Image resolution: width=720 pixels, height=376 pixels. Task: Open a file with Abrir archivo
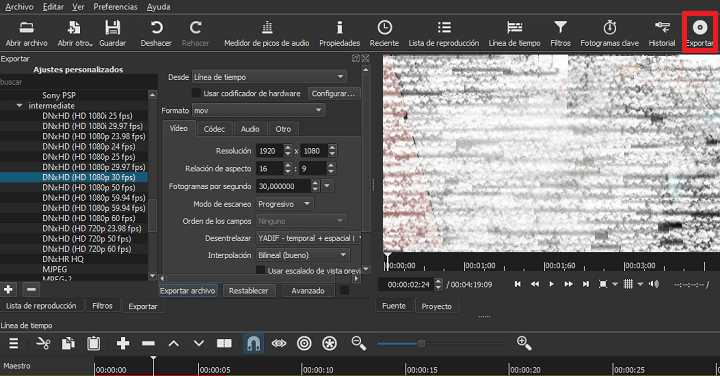[x=26, y=34]
